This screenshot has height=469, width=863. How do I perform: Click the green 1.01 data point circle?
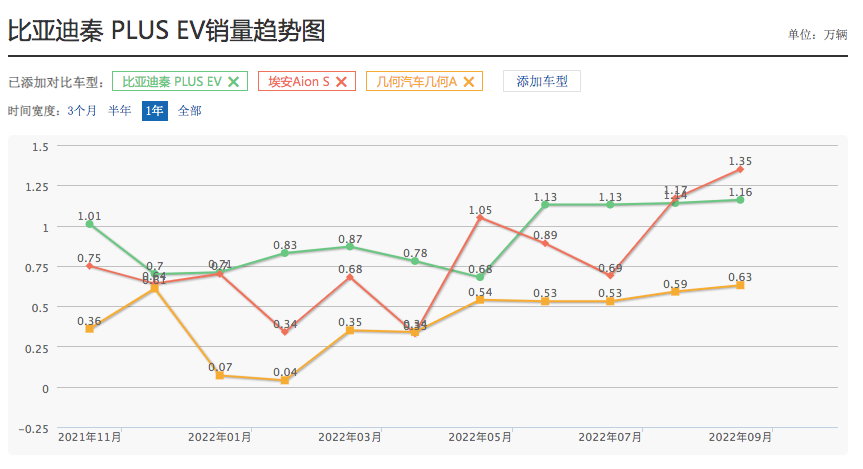click(90, 224)
